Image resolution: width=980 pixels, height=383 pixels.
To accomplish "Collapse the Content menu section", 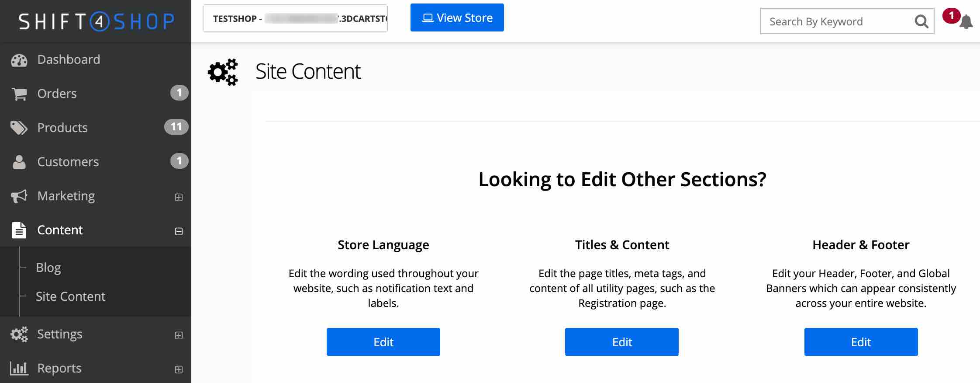I will coord(179,231).
